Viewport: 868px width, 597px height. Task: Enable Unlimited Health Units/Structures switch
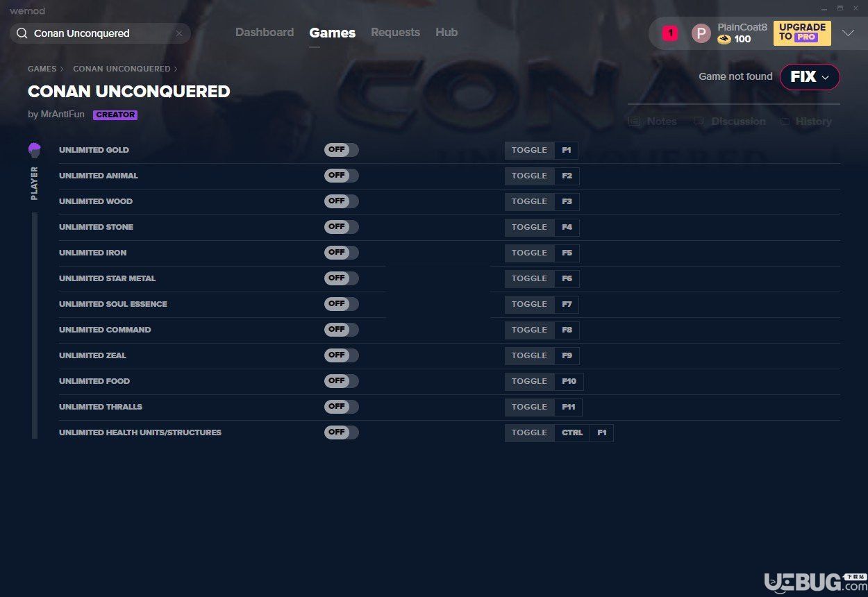coord(342,432)
